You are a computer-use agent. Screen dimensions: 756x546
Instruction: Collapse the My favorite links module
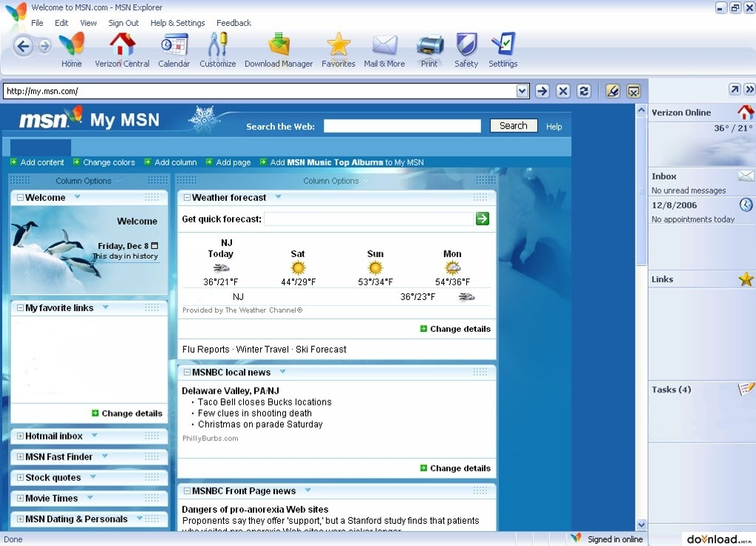tap(20, 308)
